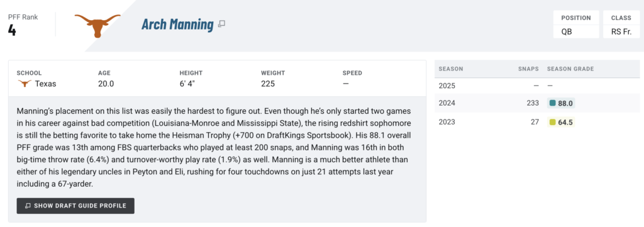Click the teal 88.0 grade swatch
The width and height of the screenshot is (644, 227).
[x=552, y=104]
